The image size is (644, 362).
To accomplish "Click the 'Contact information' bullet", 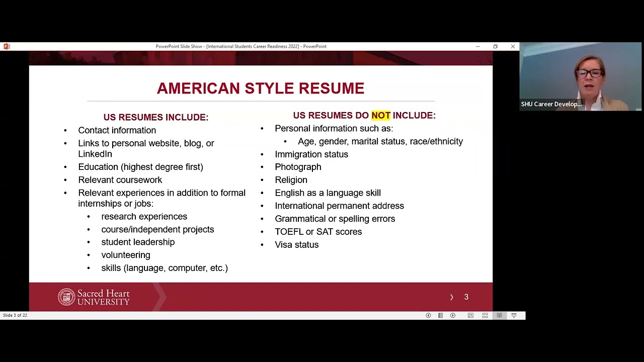I will (x=117, y=130).
